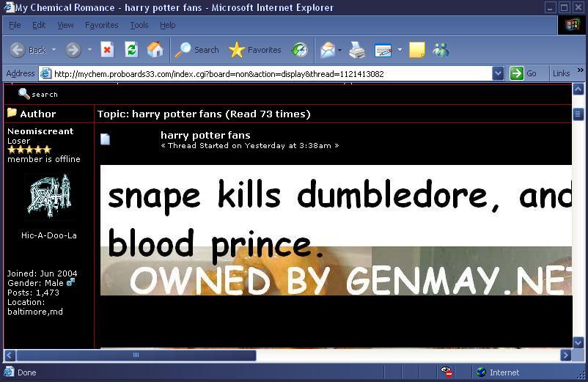
Task: Stop page loading with red X icon
Action: [x=107, y=50]
